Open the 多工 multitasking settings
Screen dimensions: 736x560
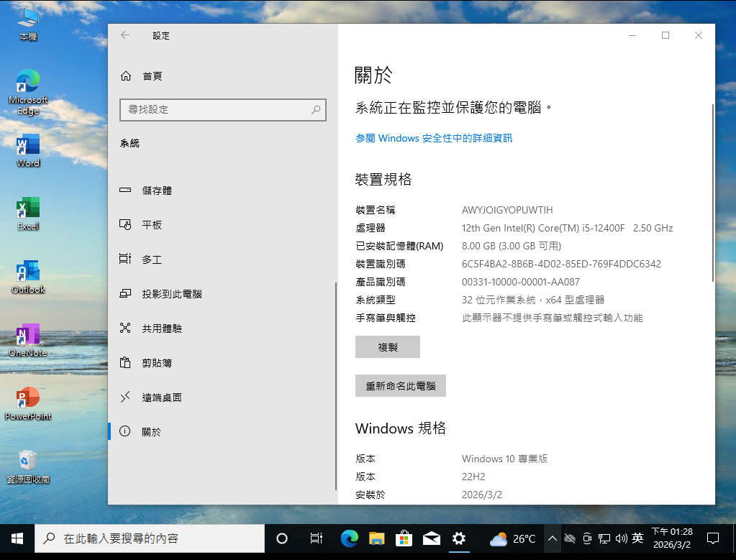(222, 260)
